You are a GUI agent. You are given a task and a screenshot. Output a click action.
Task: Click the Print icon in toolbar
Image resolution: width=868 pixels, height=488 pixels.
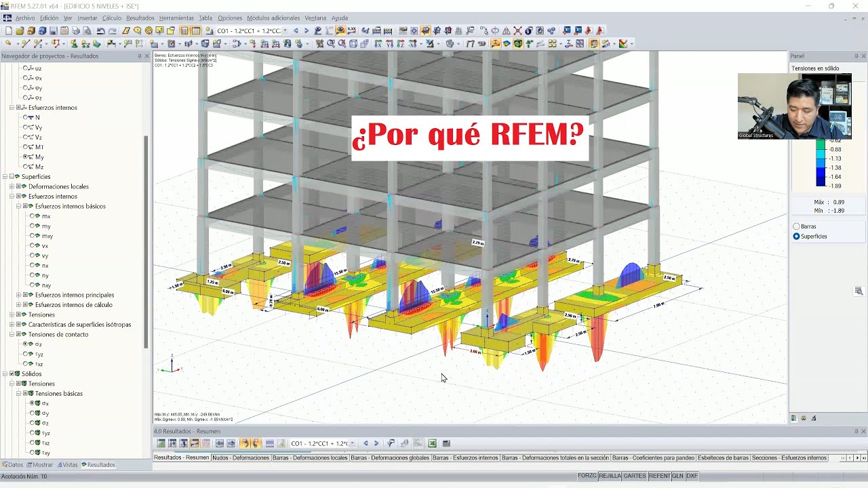coord(75,30)
